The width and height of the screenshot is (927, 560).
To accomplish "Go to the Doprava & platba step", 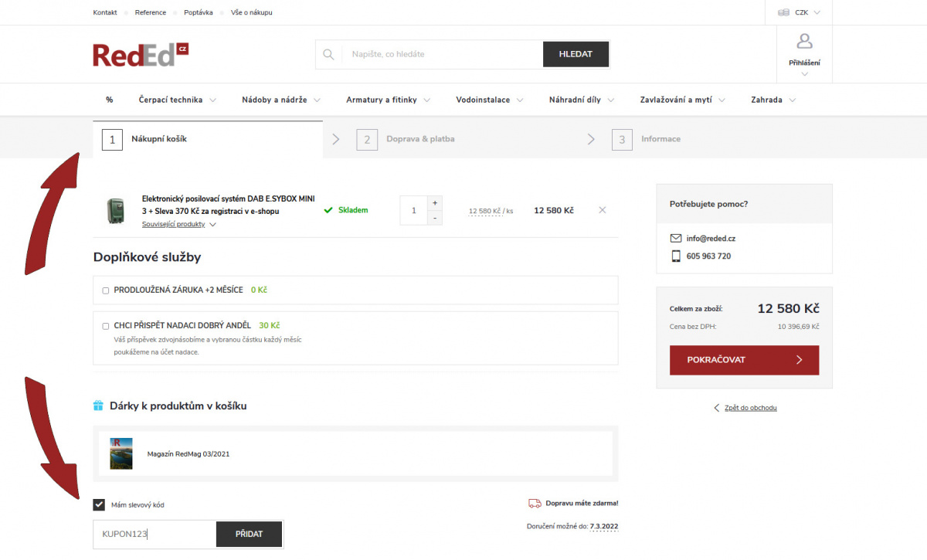I will 420,139.
